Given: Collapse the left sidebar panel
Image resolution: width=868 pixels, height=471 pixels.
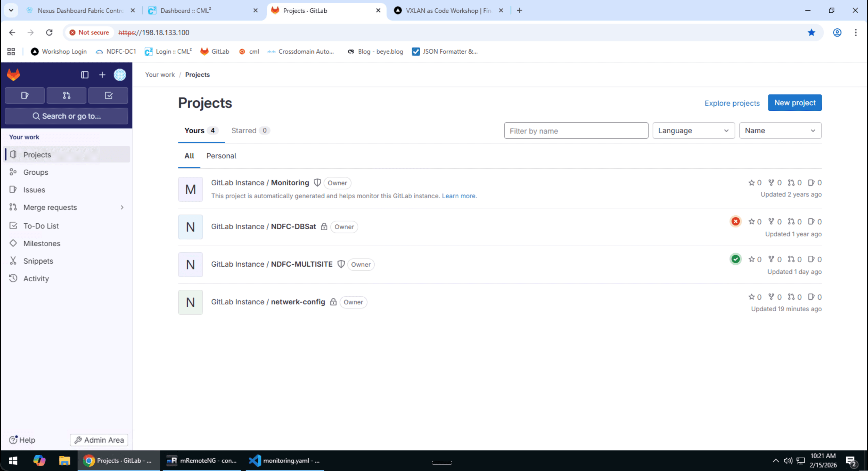Looking at the screenshot, I should (x=85, y=75).
